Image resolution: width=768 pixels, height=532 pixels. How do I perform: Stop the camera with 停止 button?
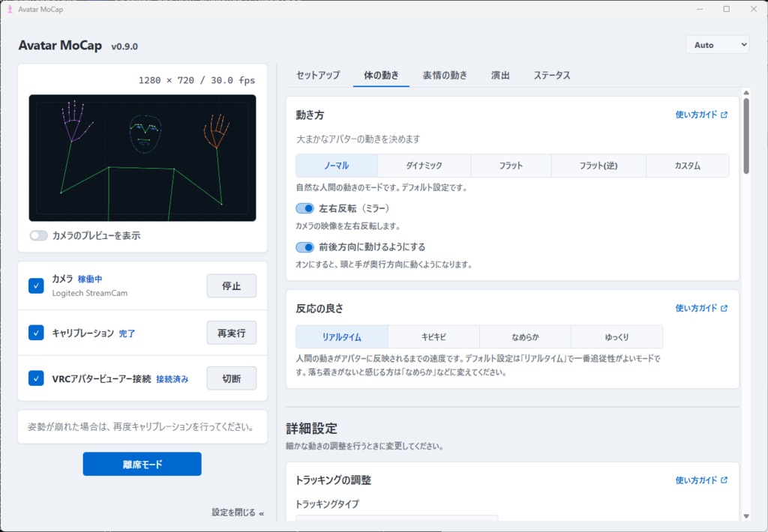(x=232, y=285)
